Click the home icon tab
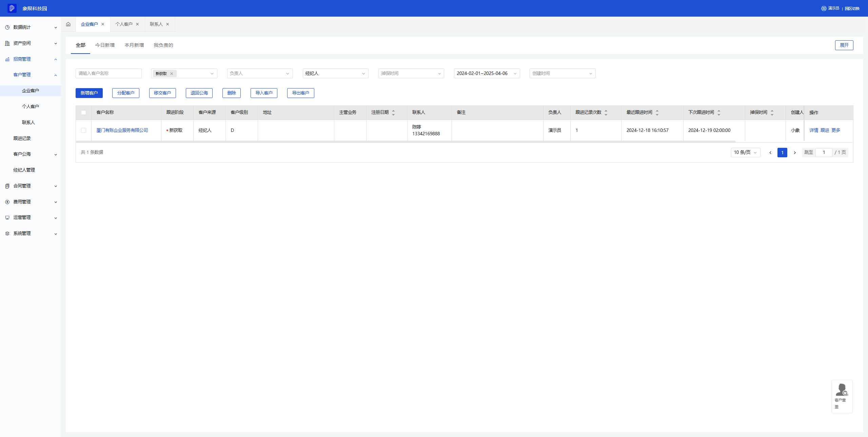Viewport: 868px width, 437px height. pyautogui.click(x=68, y=24)
